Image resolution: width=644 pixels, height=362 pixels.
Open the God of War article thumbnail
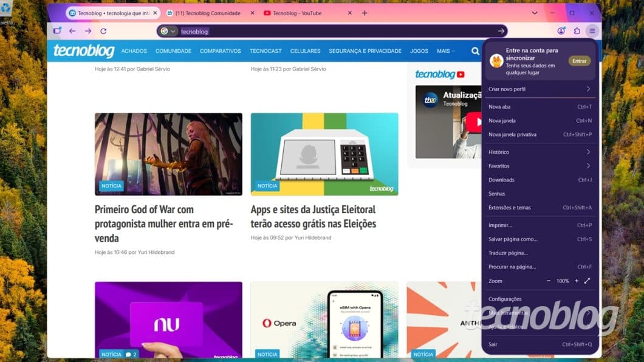pos(168,154)
